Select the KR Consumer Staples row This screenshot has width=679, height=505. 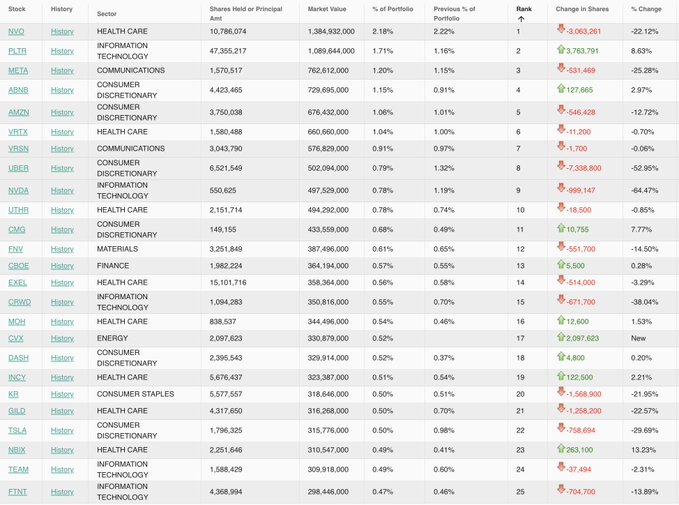(x=340, y=395)
